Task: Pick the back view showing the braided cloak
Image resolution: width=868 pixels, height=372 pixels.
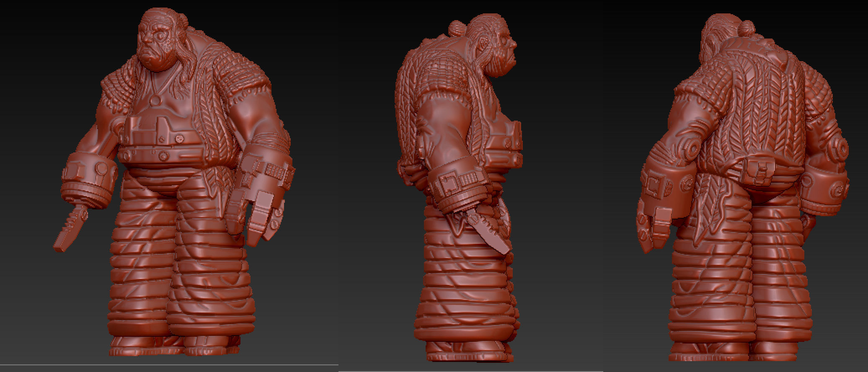Action: (x=744, y=188)
